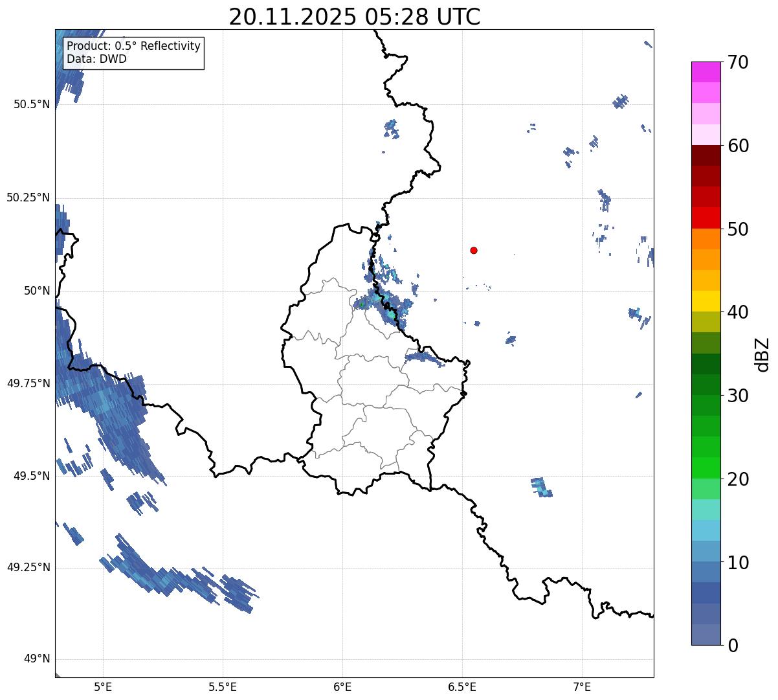778x700 pixels.
Task: Click the red station marker dot
Action: pos(474,250)
